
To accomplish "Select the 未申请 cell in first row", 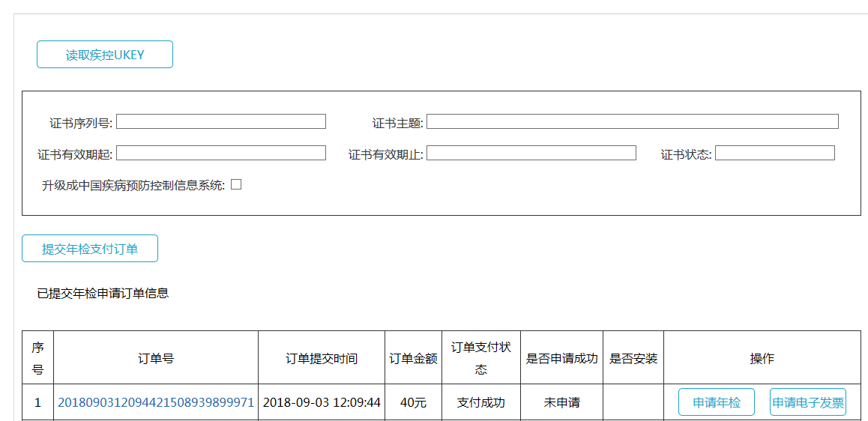I will coord(561,402).
